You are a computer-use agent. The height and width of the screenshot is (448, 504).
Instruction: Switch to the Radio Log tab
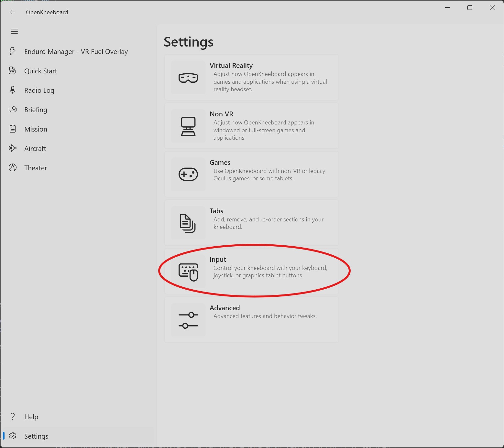point(39,91)
